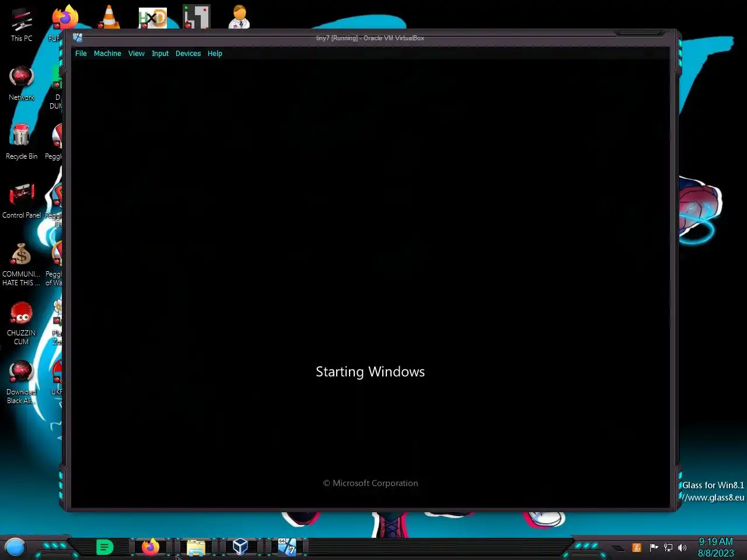Select the CHUZZIN CUM desktop icon
The width and height of the screenshot is (747, 560).
click(22, 323)
